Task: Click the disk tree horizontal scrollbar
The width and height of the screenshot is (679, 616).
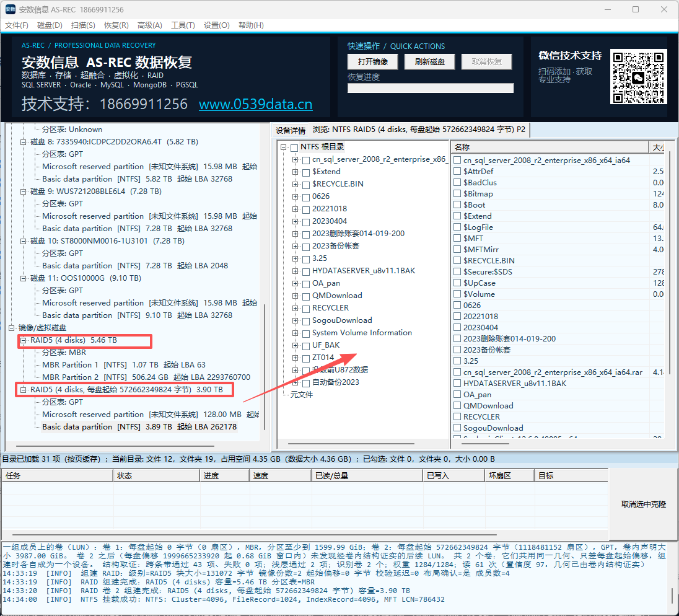Action: 115,446
